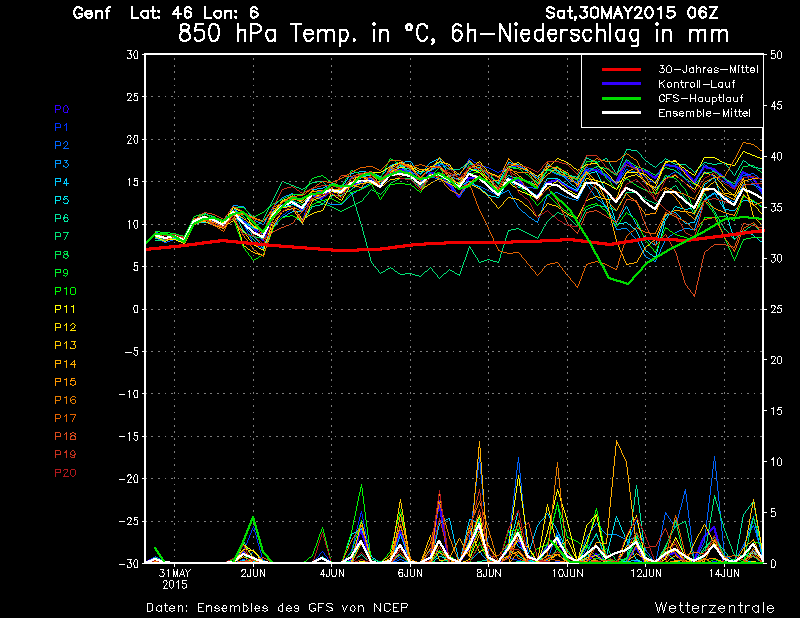Click the P10 member label
Image resolution: width=800 pixels, height=618 pixels.
[65, 291]
